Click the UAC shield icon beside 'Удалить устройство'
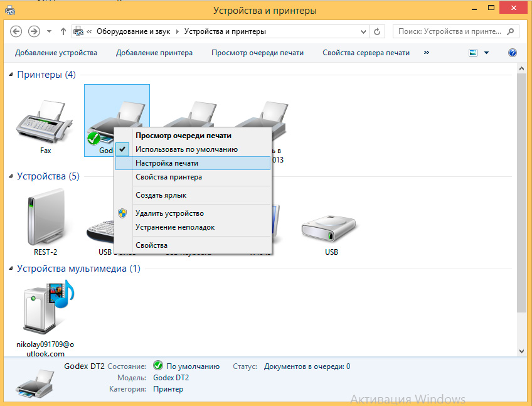 coord(122,213)
